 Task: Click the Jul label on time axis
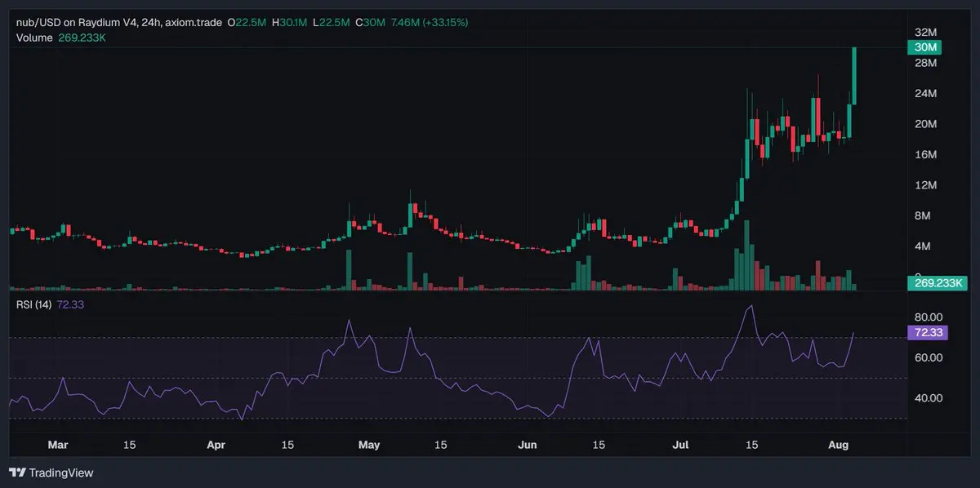coord(681,446)
